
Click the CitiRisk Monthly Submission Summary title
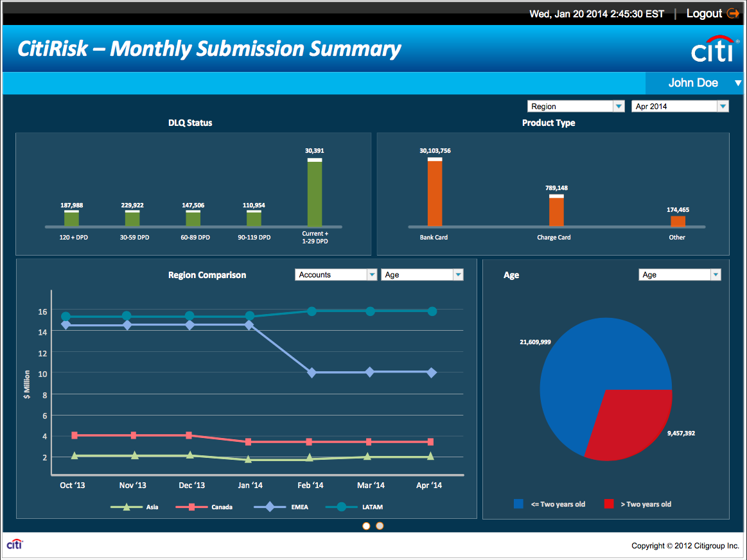tap(209, 49)
